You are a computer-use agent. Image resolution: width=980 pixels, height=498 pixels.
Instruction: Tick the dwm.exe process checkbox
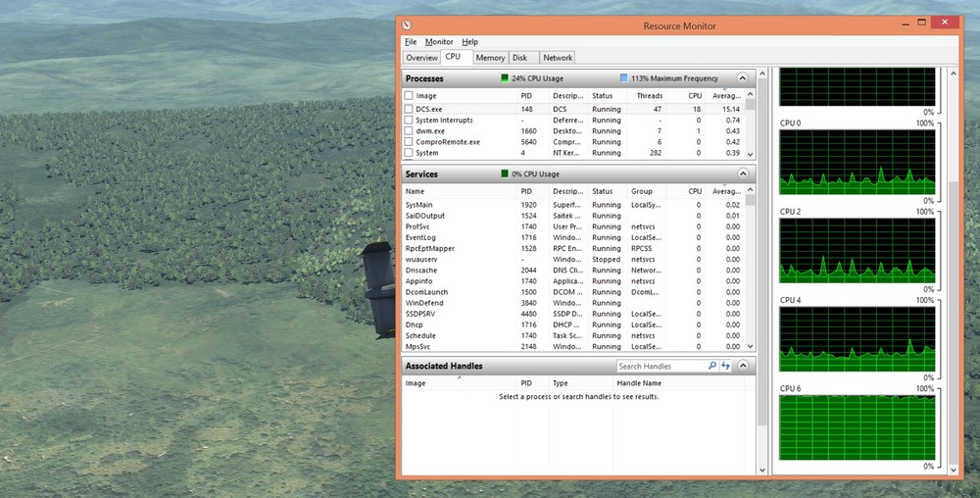[409, 131]
